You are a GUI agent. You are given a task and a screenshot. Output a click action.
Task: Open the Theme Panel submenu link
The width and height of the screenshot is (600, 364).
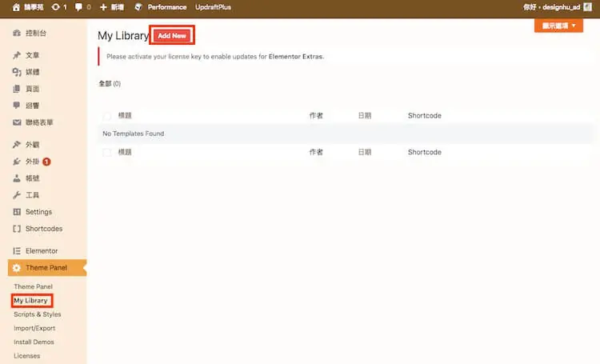(34, 286)
